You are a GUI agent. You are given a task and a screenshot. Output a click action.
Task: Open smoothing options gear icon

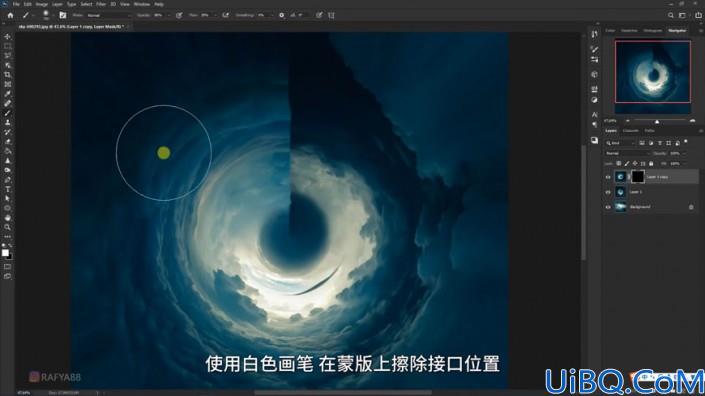point(281,15)
